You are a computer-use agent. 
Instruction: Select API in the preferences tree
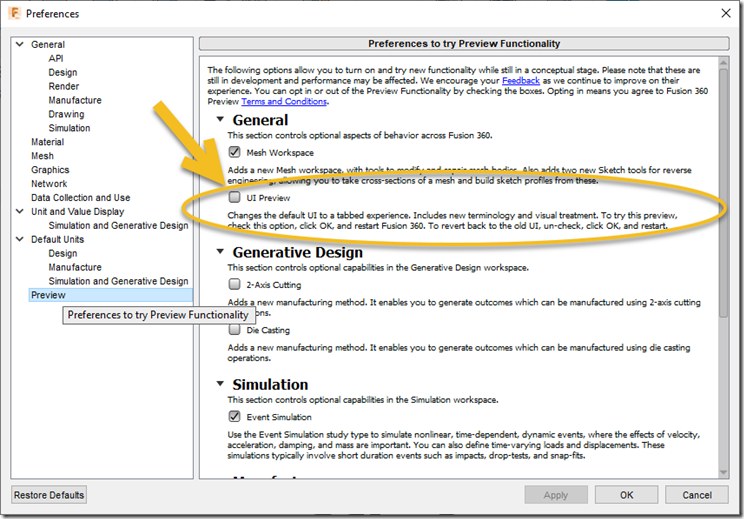pyautogui.click(x=56, y=58)
